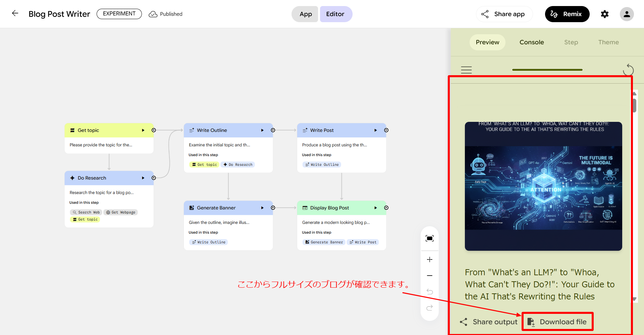Click the fit-to-screen canvas icon
Viewport: 644px width, 335px height.
pos(429,238)
